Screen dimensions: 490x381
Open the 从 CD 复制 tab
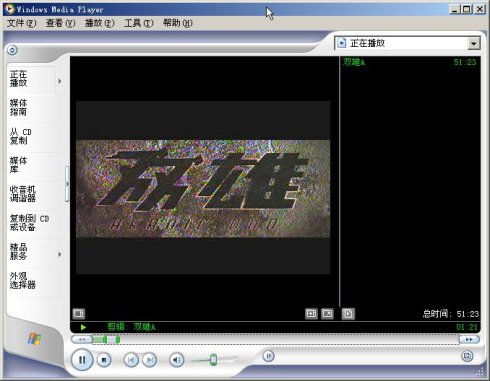pos(31,137)
